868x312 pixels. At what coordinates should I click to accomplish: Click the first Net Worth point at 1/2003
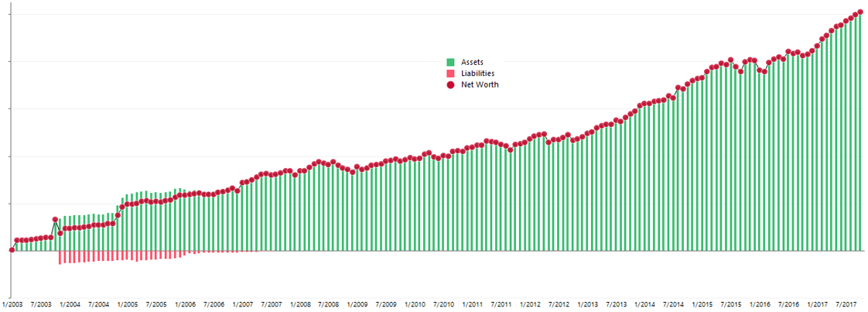coord(12,251)
